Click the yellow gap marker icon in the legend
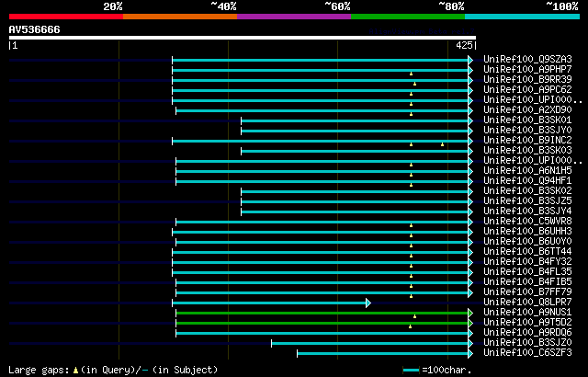This screenshot has width=588, height=377. point(75,371)
